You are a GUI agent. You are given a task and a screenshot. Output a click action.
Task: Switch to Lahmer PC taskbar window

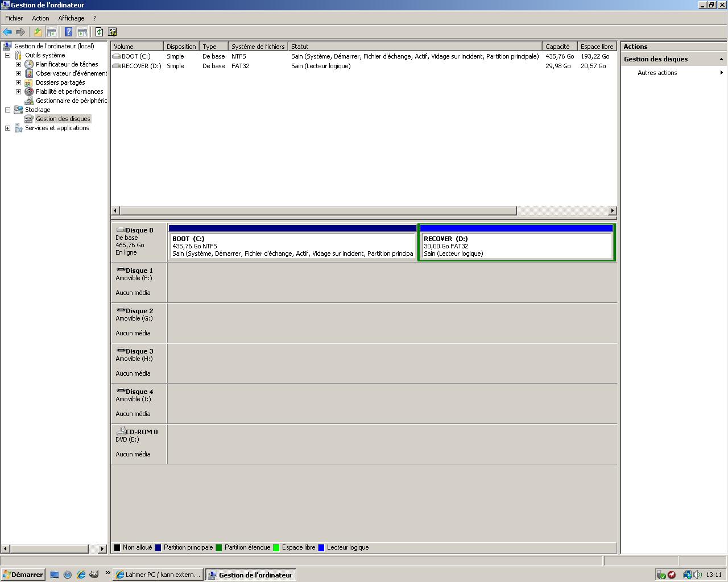click(158, 575)
